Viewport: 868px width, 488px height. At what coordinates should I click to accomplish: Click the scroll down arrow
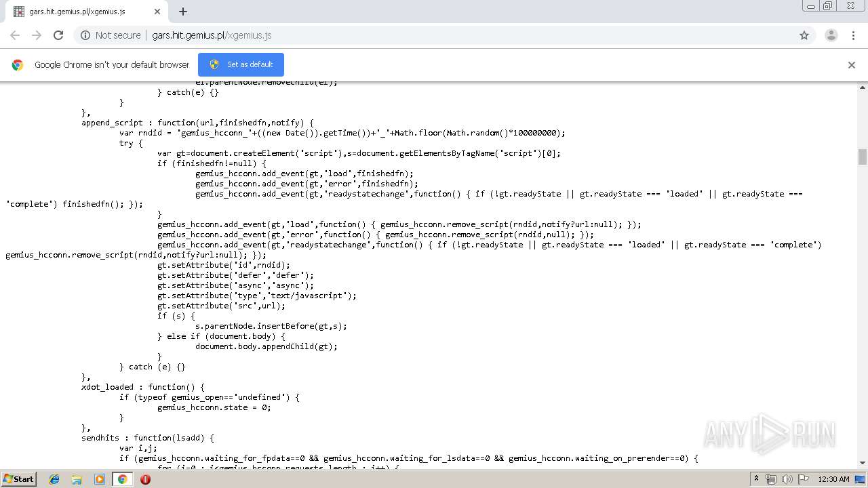pos(863,463)
